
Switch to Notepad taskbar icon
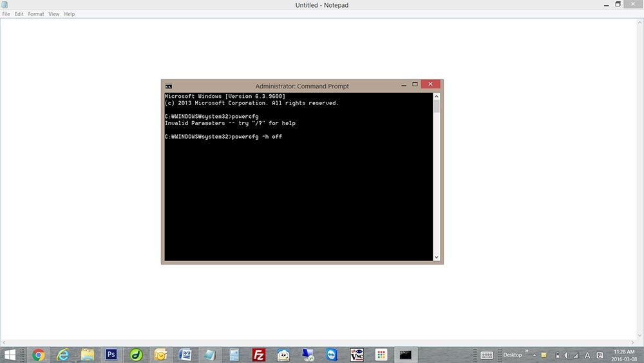[209, 355]
